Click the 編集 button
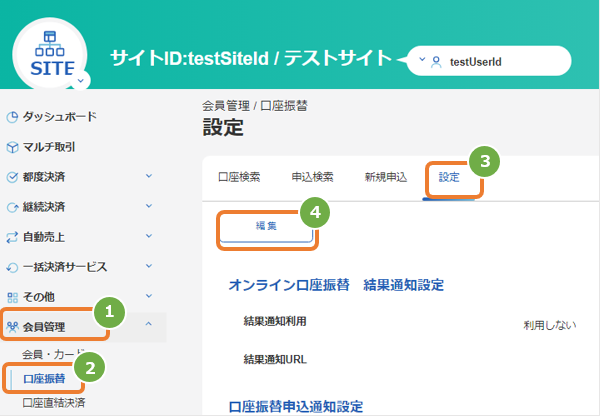Viewport: 600px width, 418px height. click(266, 227)
